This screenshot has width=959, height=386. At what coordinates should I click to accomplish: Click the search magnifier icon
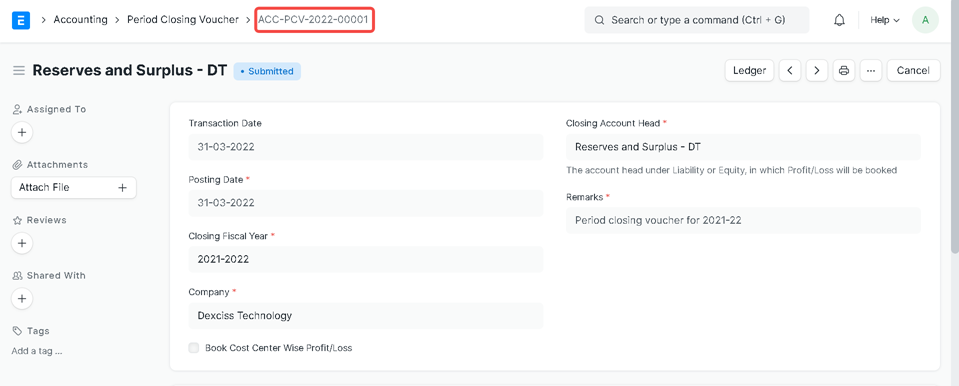599,20
